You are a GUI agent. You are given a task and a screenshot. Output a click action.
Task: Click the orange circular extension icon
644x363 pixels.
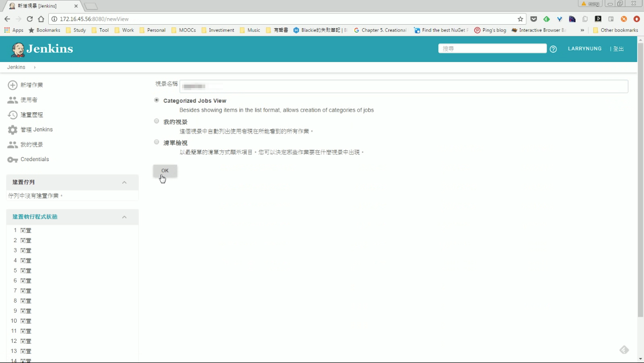pyautogui.click(x=624, y=19)
